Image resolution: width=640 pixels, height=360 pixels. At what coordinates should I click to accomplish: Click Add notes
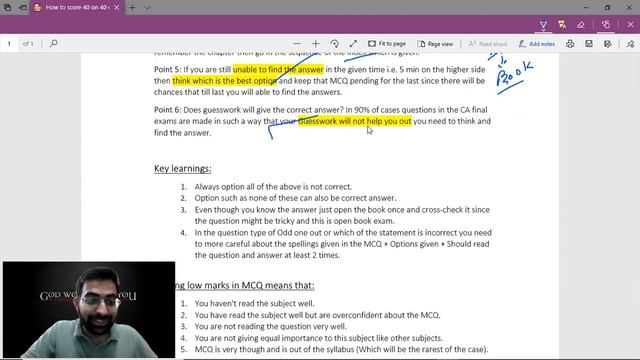point(537,44)
